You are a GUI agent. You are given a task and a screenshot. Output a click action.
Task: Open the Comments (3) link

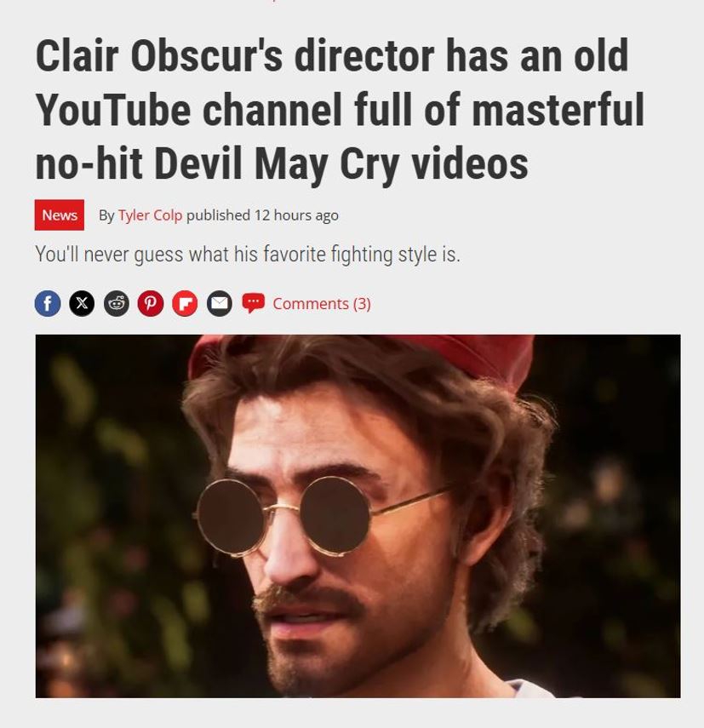[x=322, y=304]
